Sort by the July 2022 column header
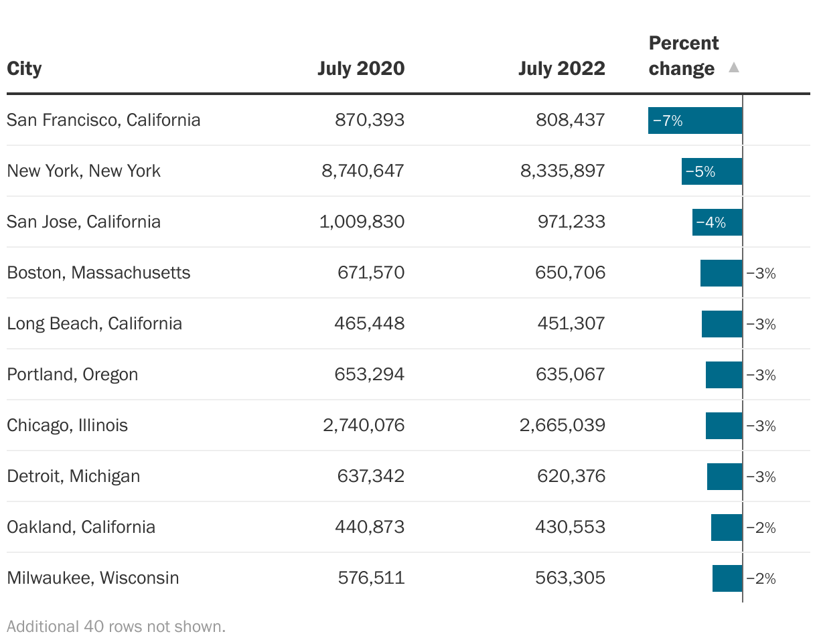 (x=561, y=68)
